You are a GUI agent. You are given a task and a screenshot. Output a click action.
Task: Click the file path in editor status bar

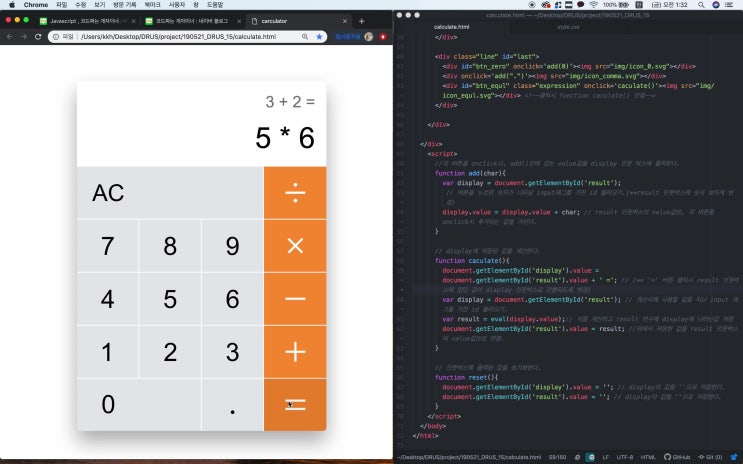pyautogui.click(x=468, y=457)
